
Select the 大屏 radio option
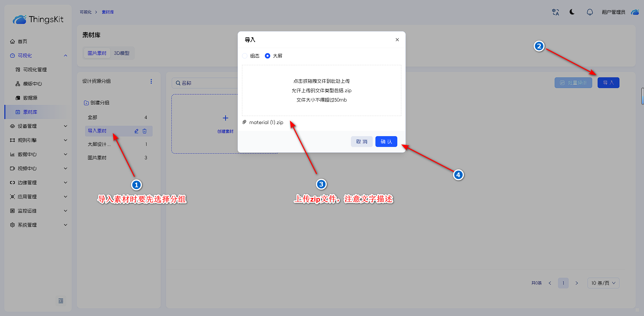[x=268, y=56]
